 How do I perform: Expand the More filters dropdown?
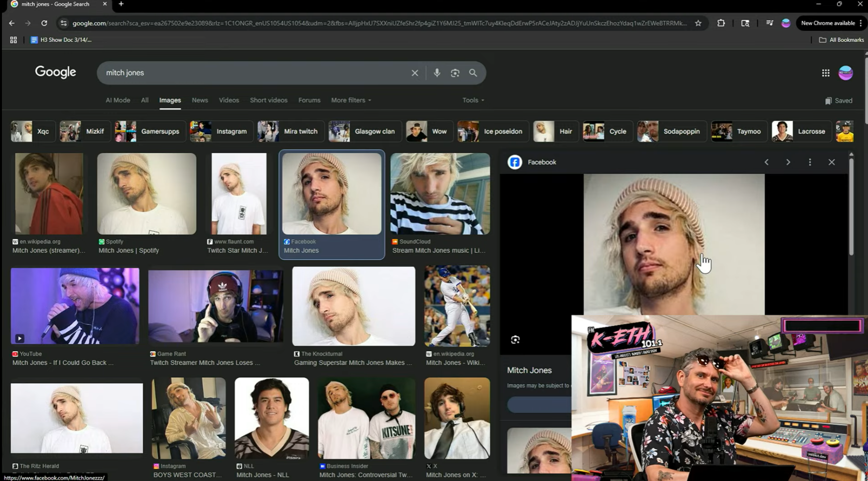tap(351, 100)
